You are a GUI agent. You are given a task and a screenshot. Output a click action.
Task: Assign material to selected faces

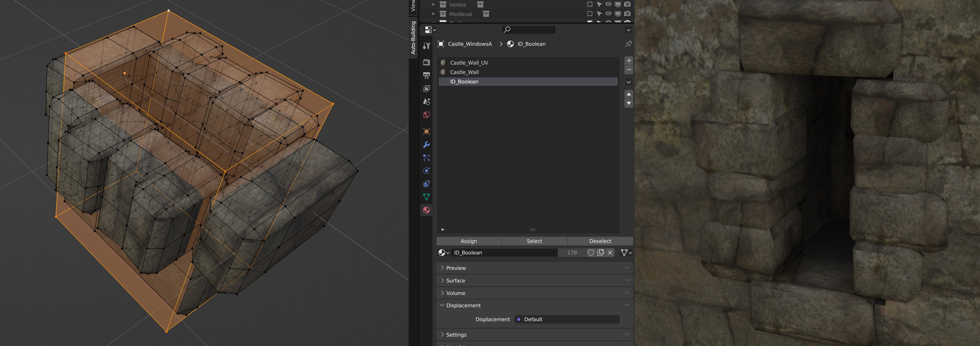(469, 241)
